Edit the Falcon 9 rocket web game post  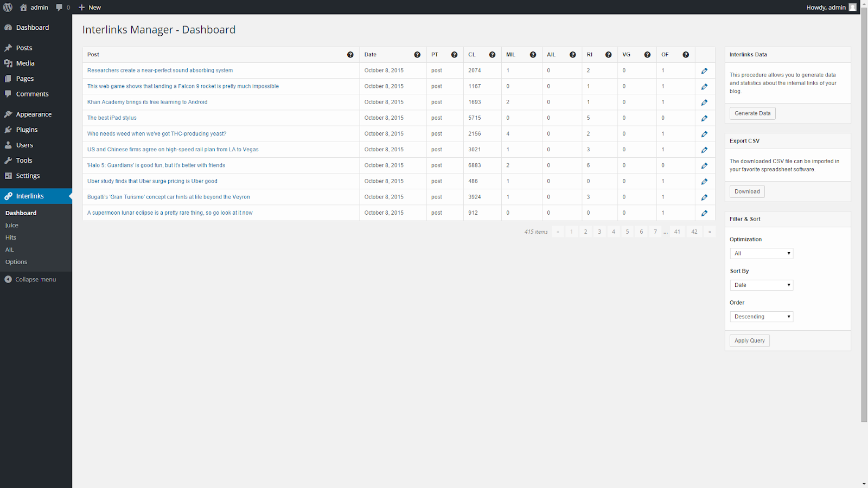point(704,87)
